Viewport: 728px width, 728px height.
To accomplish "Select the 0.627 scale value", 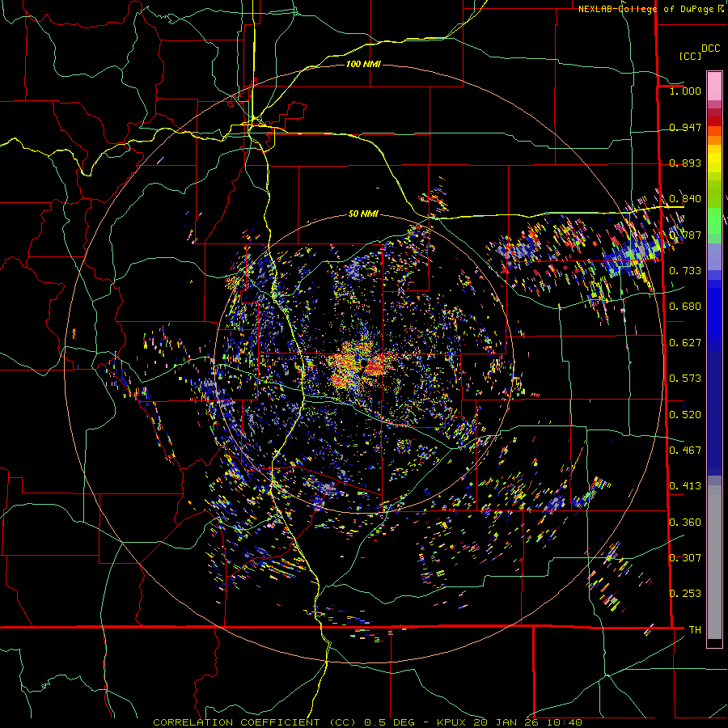I will tap(685, 343).
